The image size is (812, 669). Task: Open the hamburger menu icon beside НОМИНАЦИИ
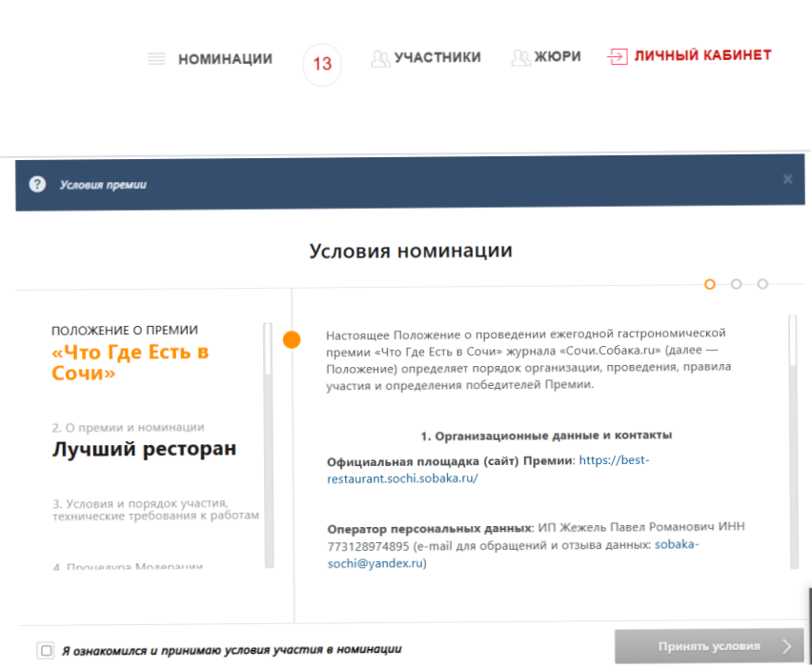coord(156,58)
